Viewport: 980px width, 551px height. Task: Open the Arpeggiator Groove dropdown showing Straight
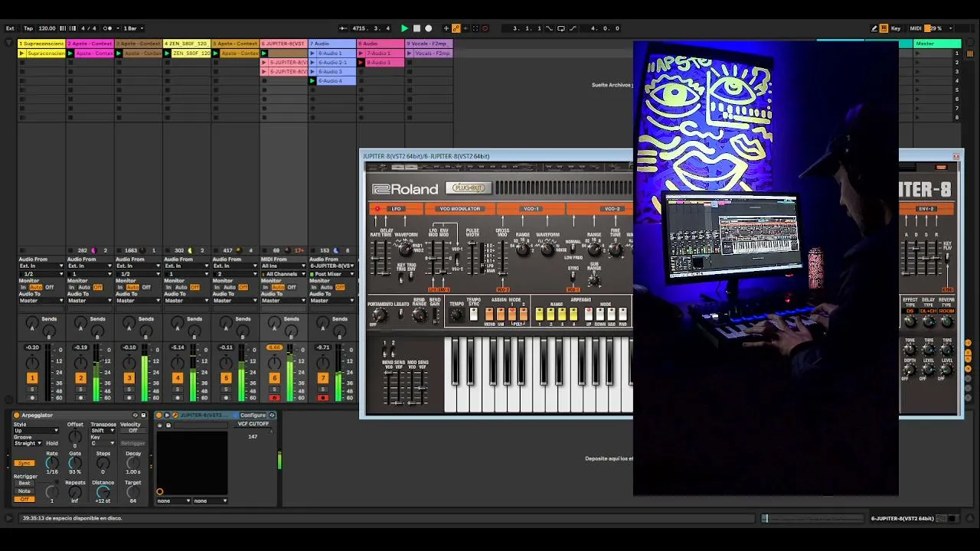28,443
